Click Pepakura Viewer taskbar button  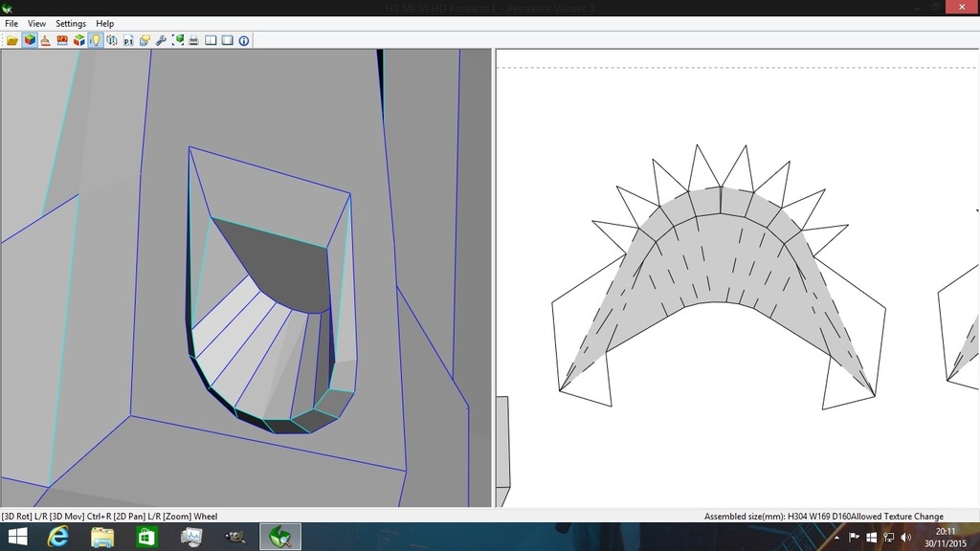point(280,537)
